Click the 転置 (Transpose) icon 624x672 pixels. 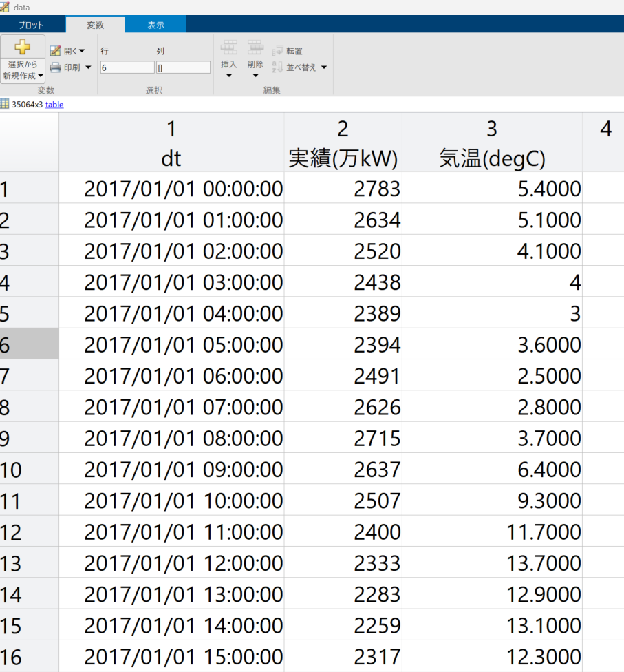pyautogui.click(x=277, y=51)
